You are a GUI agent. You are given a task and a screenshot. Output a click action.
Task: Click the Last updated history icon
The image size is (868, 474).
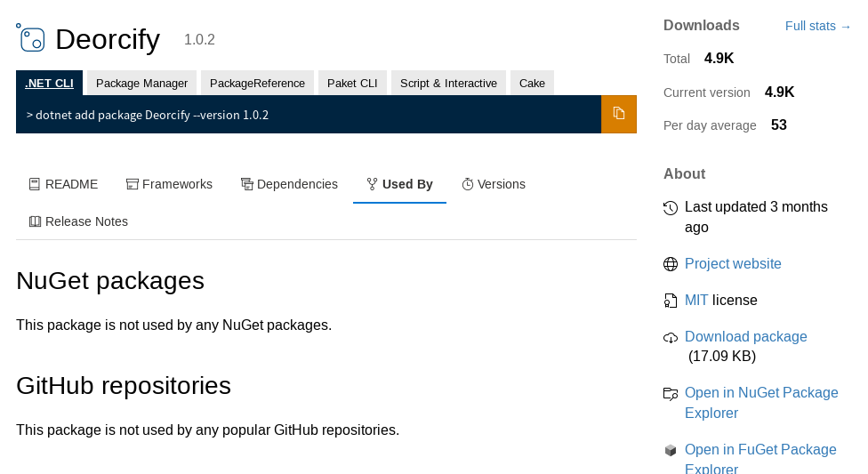pos(671,208)
